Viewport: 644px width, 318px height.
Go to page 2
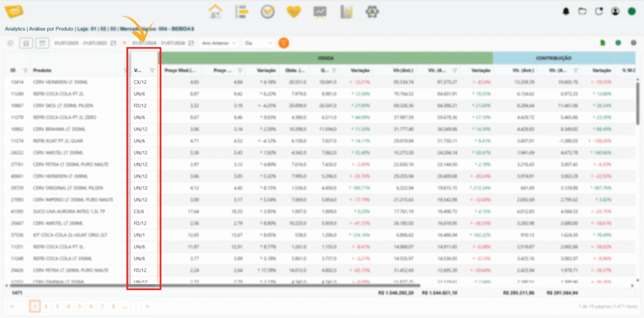pos(46,306)
